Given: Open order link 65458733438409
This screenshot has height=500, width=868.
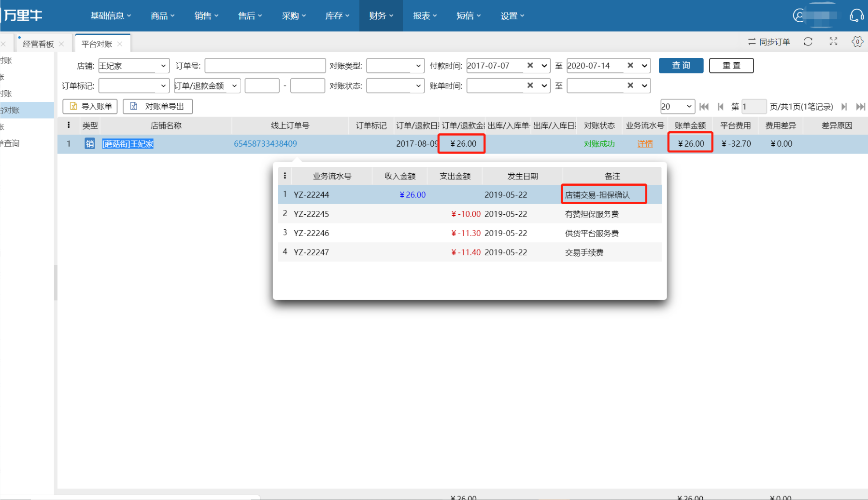Looking at the screenshot, I should 265,143.
